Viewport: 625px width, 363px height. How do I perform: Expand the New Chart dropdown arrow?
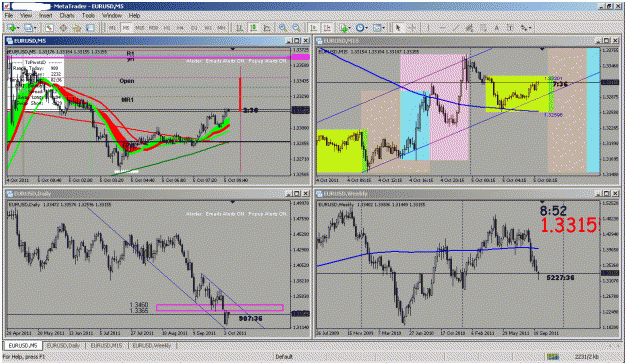[x=18, y=27]
